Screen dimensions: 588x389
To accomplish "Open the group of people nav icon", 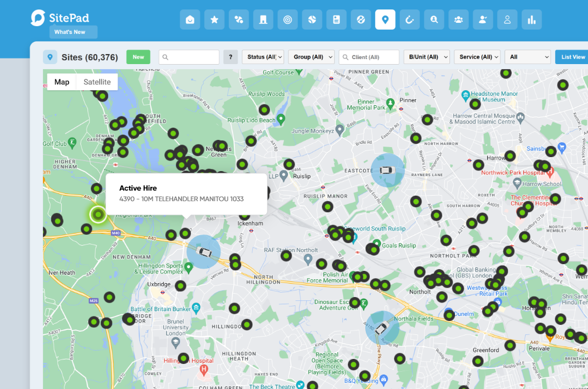I will (x=458, y=20).
